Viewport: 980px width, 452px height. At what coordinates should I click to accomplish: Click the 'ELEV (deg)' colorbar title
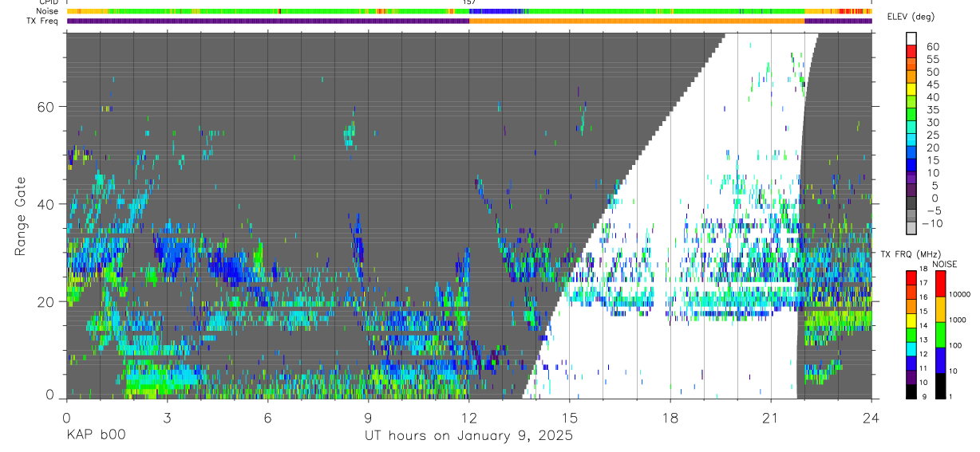click(910, 17)
